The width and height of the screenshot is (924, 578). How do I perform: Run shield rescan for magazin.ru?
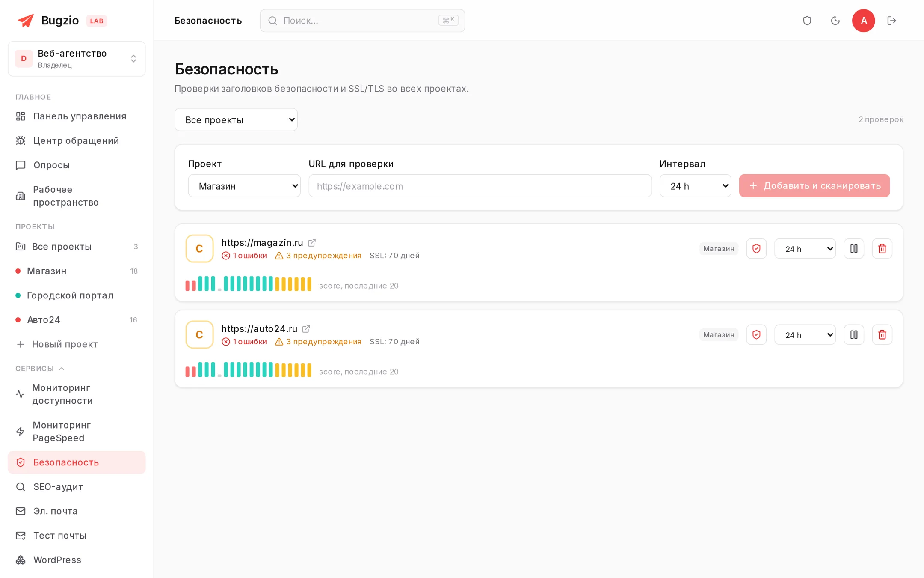point(756,249)
